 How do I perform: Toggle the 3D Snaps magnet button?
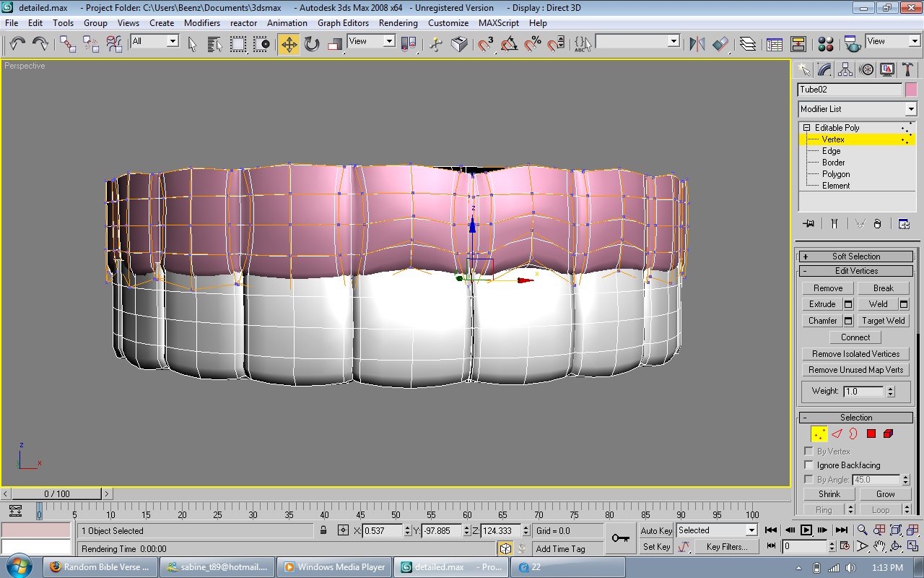click(x=486, y=44)
